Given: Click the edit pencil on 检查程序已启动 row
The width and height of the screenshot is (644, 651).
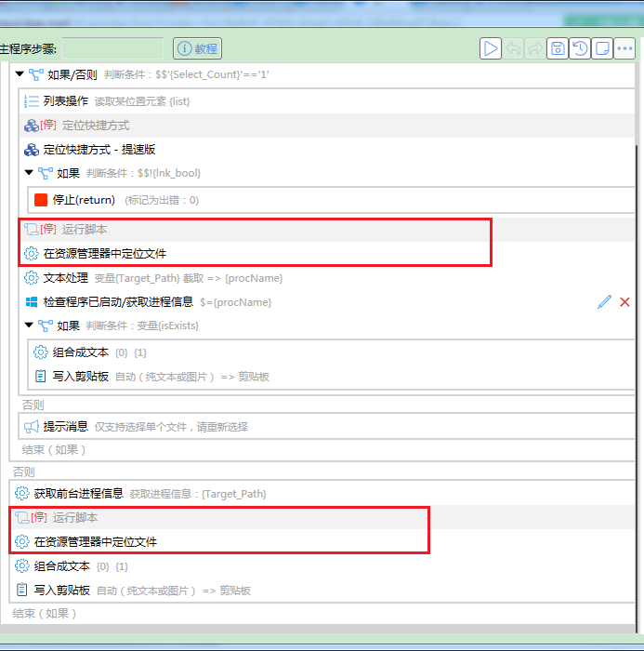Looking at the screenshot, I should point(605,302).
